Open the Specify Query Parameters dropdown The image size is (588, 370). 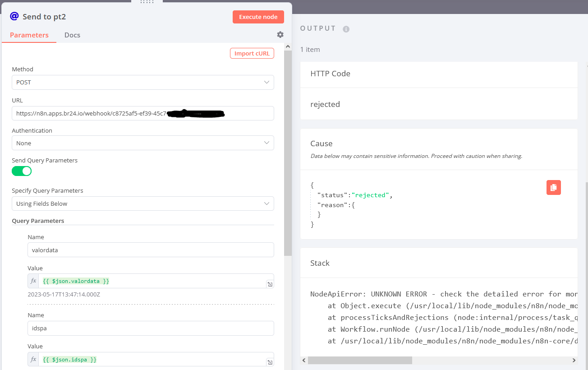tap(142, 203)
